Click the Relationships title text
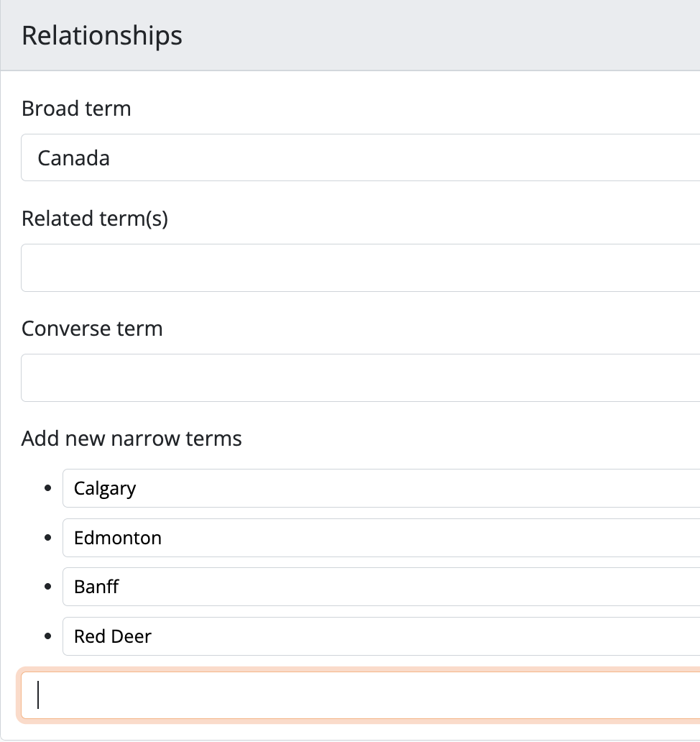 coord(102,35)
